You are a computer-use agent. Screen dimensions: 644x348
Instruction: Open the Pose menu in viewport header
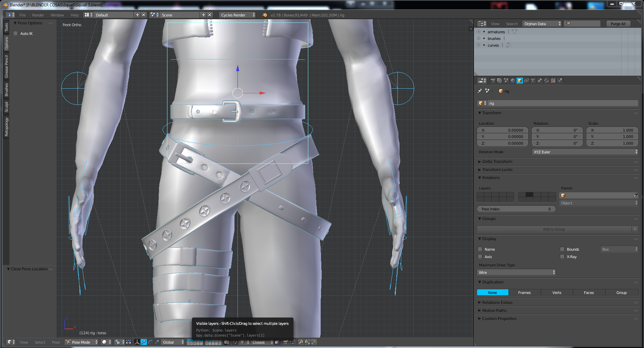[56, 342]
